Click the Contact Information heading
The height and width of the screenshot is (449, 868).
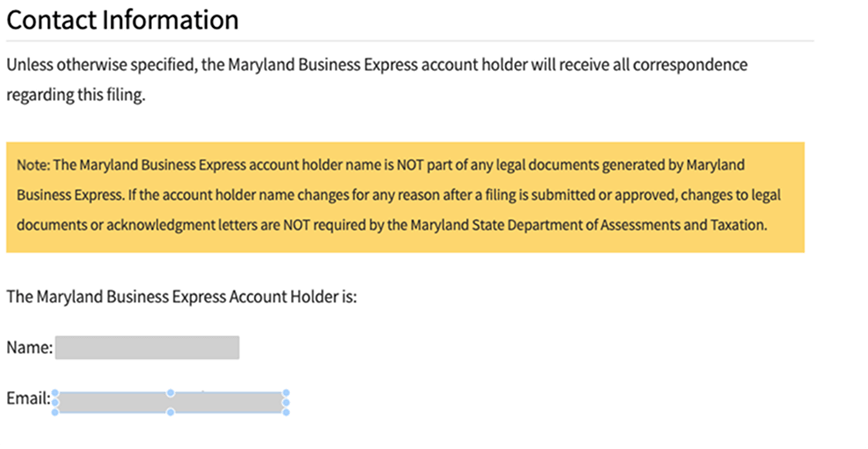tap(123, 20)
